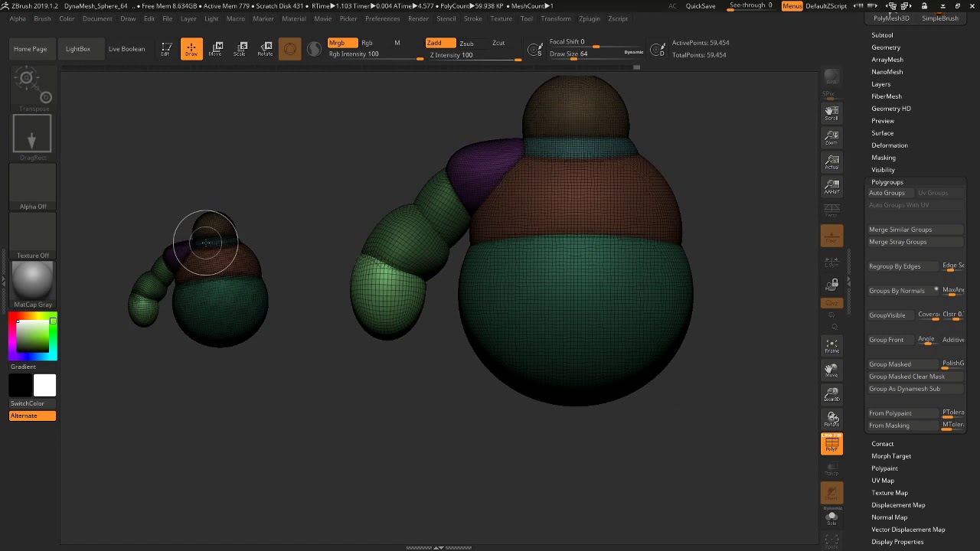
Task: Click the Frame mesh icon
Action: pyautogui.click(x=831, y=345)
